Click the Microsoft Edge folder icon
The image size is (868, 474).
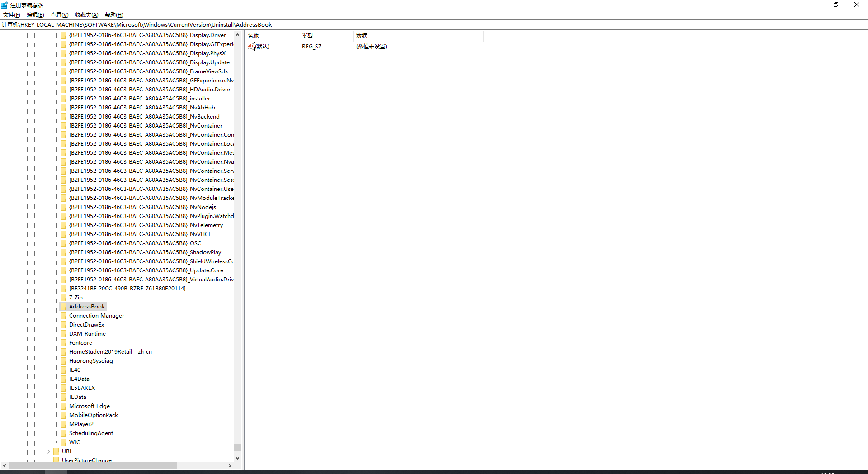point(64,406)
